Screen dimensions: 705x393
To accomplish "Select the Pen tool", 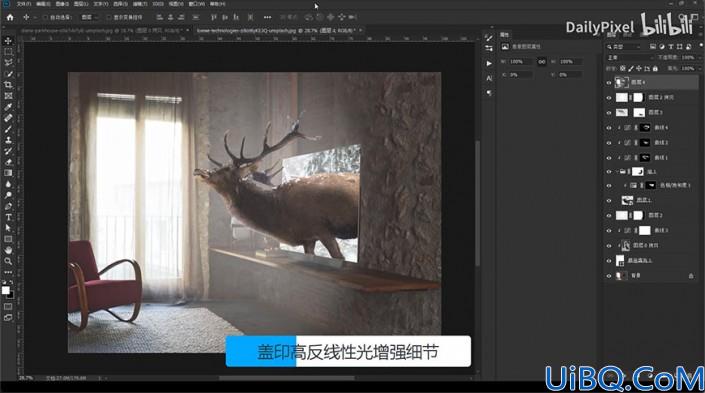I will coord(8,206).
